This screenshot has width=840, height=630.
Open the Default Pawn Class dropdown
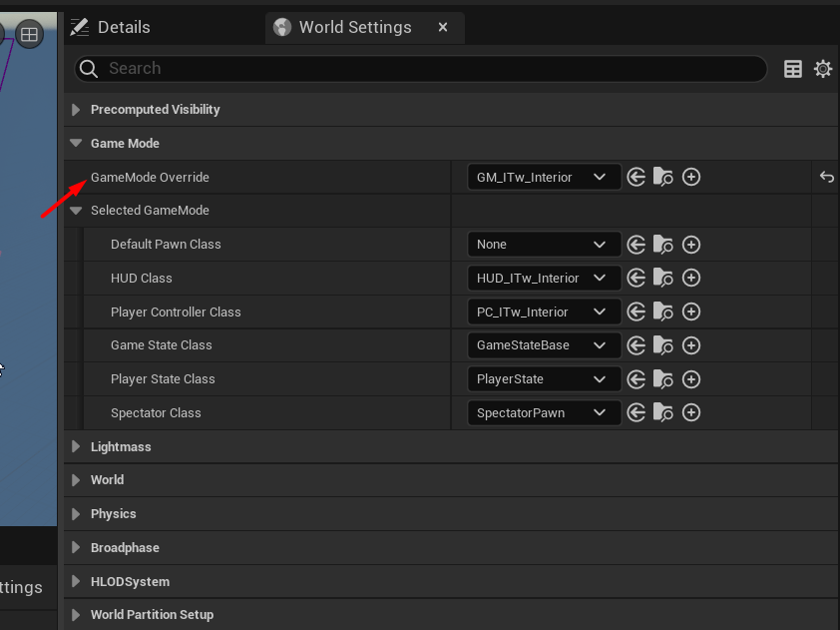pyautogui.click(x=543, y=245)
